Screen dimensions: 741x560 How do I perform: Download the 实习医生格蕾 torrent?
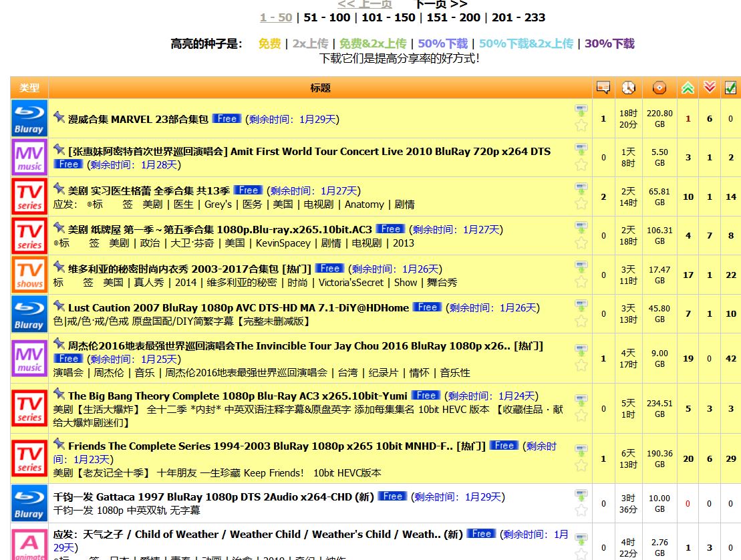581,188
